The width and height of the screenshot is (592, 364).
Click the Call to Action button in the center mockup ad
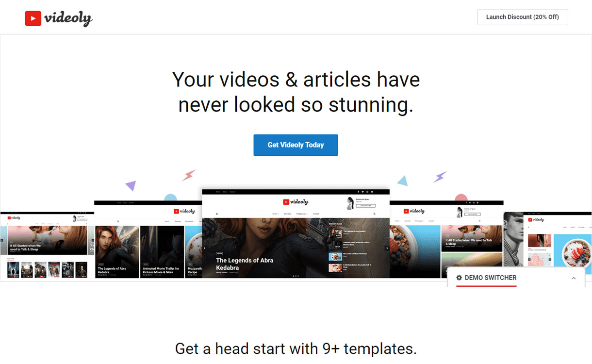[365, 206]
